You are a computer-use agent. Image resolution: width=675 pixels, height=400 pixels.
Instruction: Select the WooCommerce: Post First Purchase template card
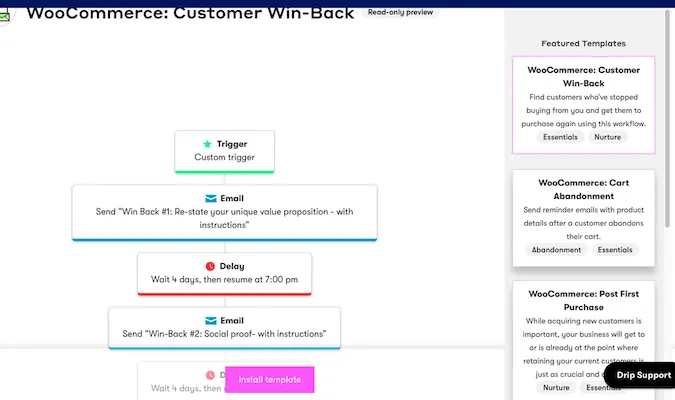point(583,340)
